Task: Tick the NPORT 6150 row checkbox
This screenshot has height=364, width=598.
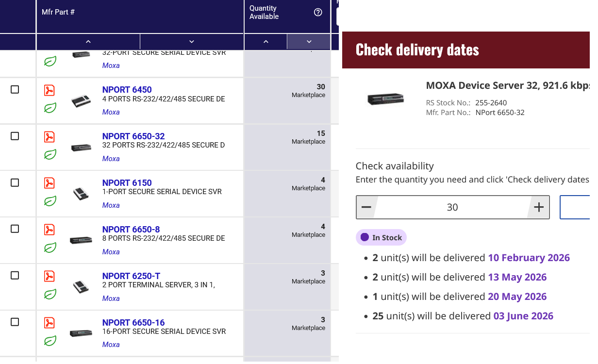Action: [15, 182]
